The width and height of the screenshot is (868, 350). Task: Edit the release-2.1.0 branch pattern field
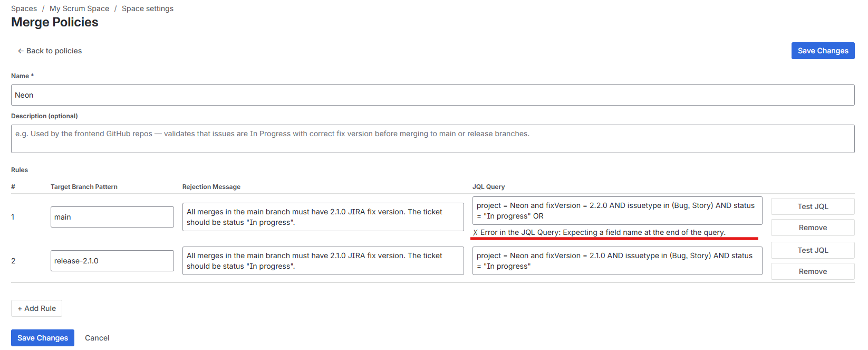(x=112, y=261)
